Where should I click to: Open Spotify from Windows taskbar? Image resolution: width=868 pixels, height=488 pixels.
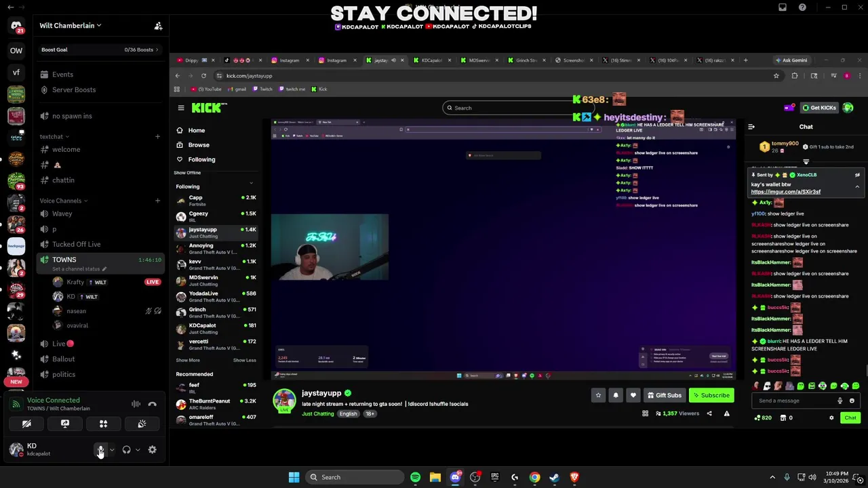point(415,477)
